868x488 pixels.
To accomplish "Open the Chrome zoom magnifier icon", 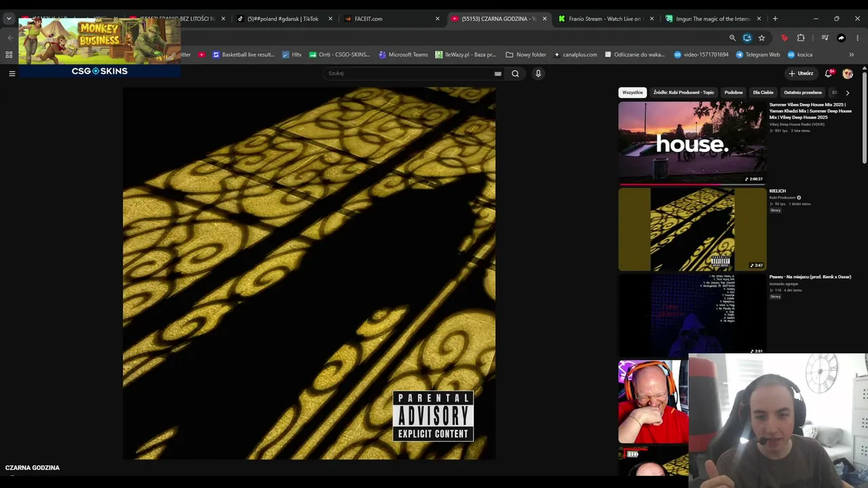I will 732,38.
